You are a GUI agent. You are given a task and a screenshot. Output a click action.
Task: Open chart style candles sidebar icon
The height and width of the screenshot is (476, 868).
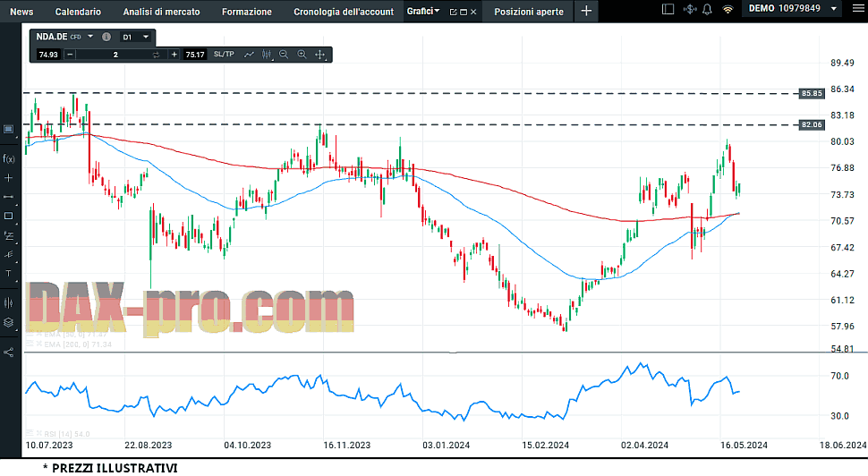8,302
